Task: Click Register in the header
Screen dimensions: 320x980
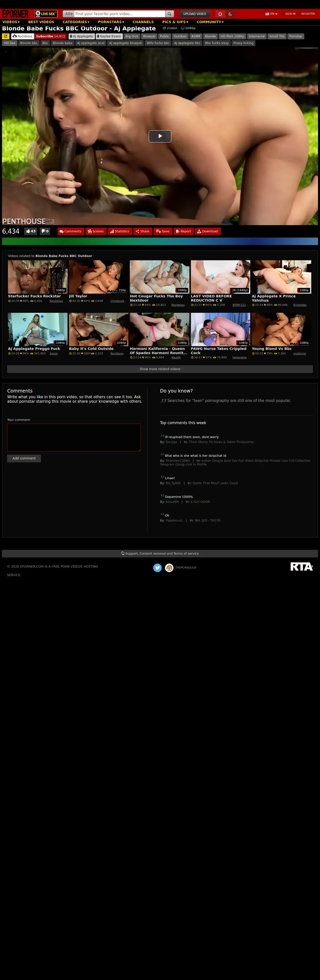Action: coord(308,14)
